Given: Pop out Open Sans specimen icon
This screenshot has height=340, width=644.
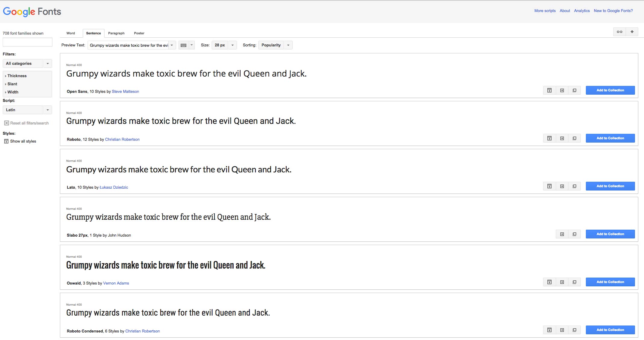Looking at the screenshot, I should coord(574,90).
